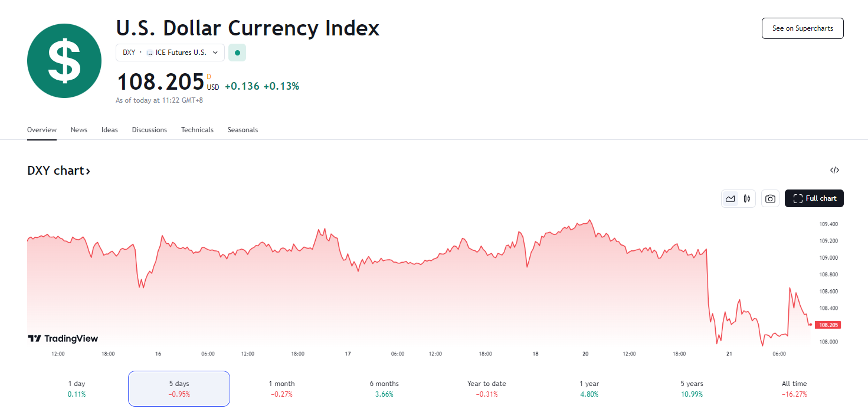Viewport: 868px width, 415px height.
Task: Select the 1 day time range
Action: (x=77, y=388)
